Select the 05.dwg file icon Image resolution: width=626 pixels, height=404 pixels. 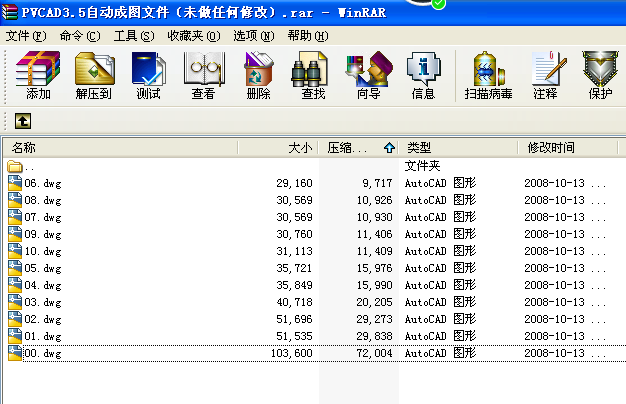15,268
